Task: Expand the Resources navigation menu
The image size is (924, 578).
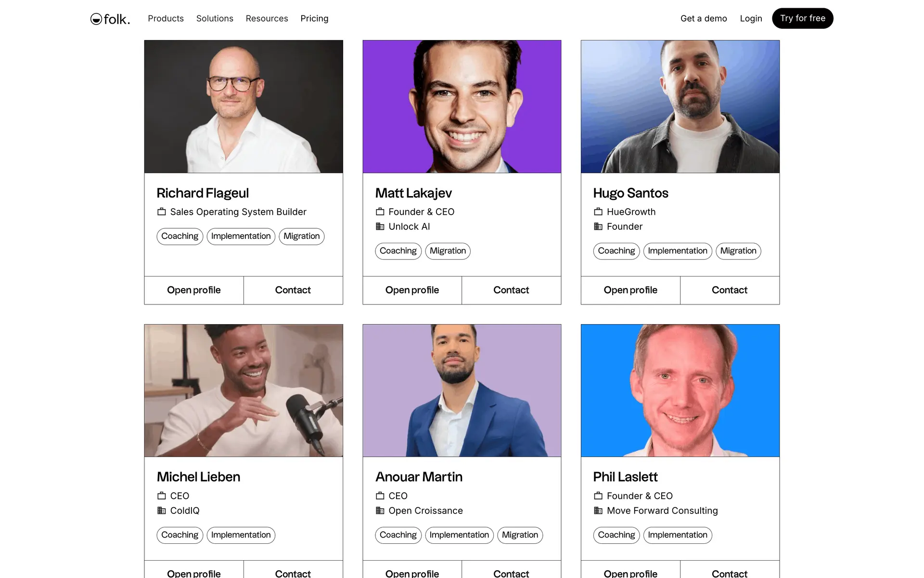Action: coord(267,18)
